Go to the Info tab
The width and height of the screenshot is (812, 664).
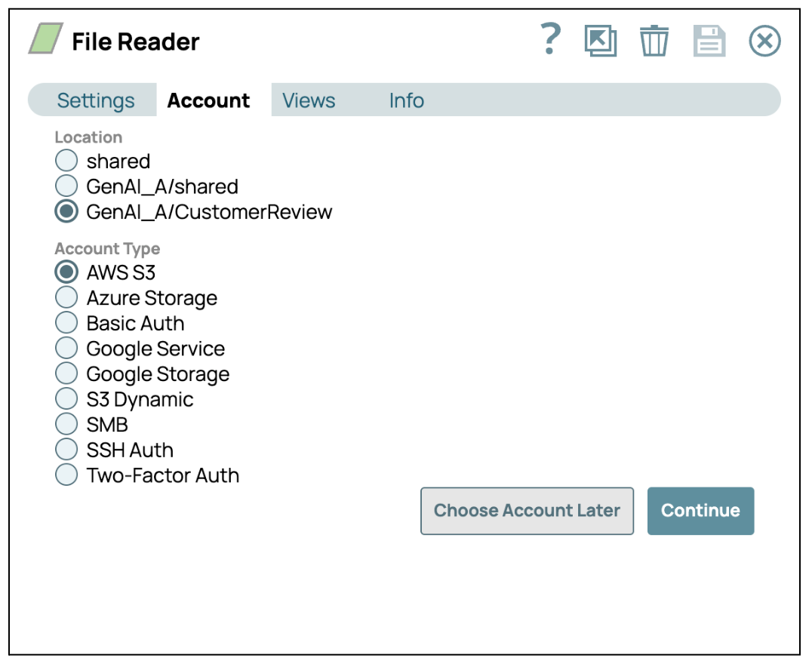(x=406, y=100)
